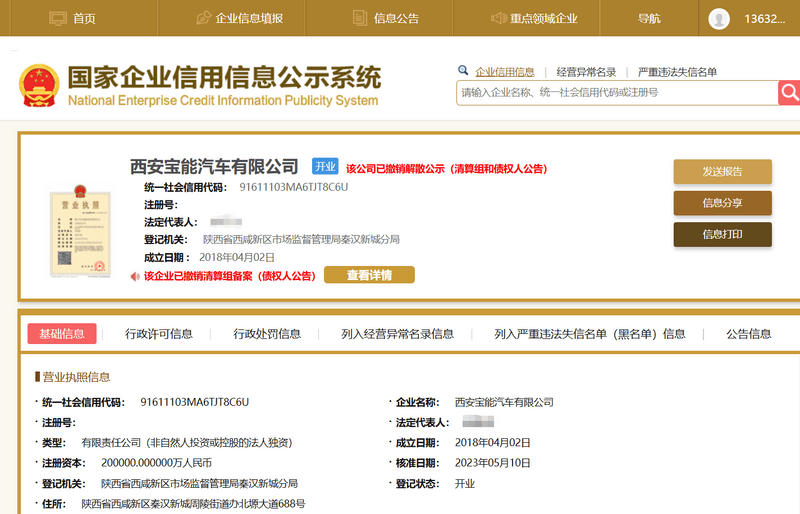Switch to the 行政处罚信息 tab
Image resolution: width=800 pixels, height=514 pixels.
tap(267, 334)
